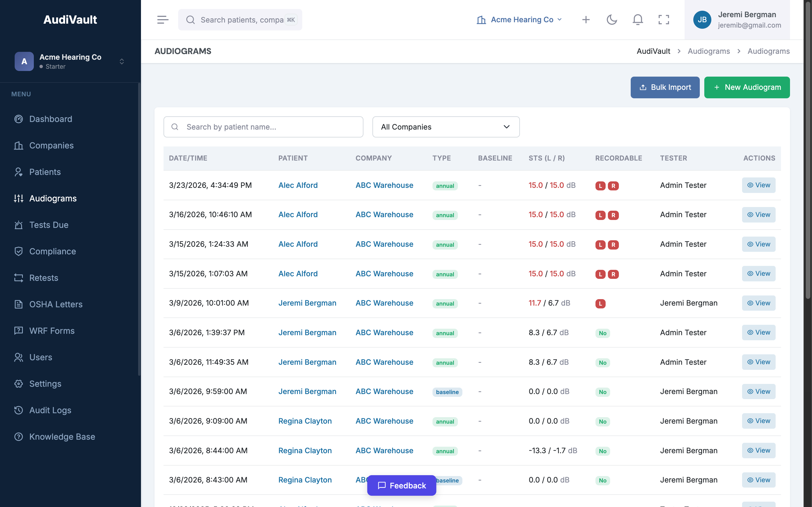Open Tests Due in sidebar
This screenshot has height=507, width=812.
49,225
